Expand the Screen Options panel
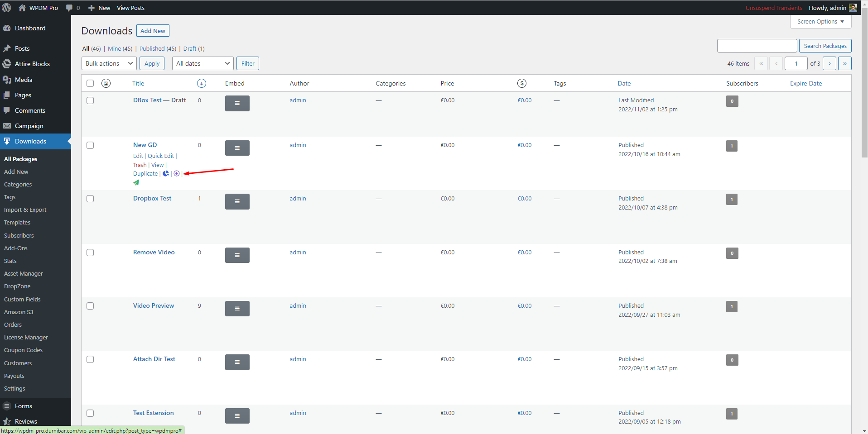Viewport: 868px width, 434px height. coord(820,21)
